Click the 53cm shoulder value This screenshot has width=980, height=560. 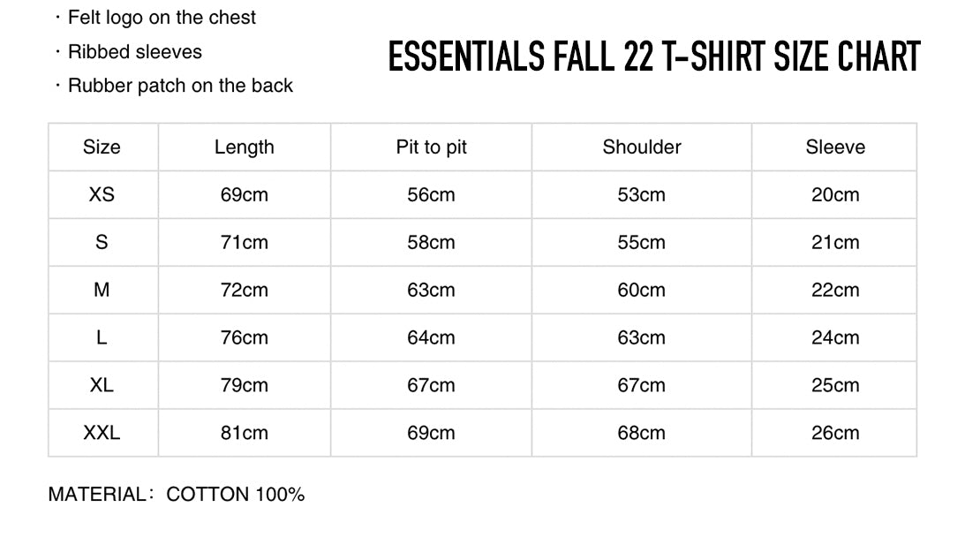click(642, 194)
